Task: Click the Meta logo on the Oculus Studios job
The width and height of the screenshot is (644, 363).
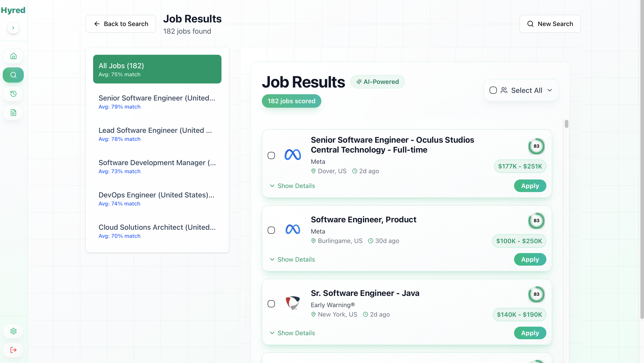Action: 293,155
